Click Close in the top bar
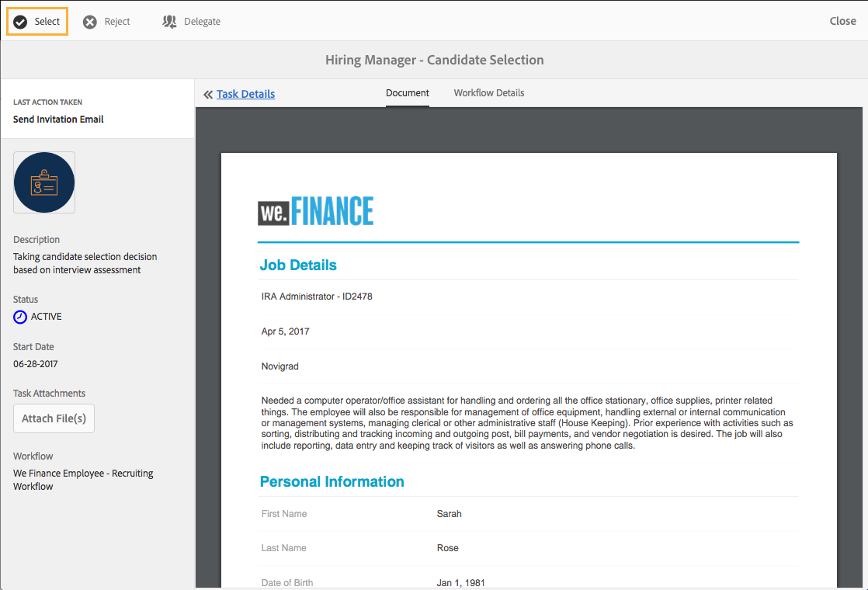 coord(842,21)
